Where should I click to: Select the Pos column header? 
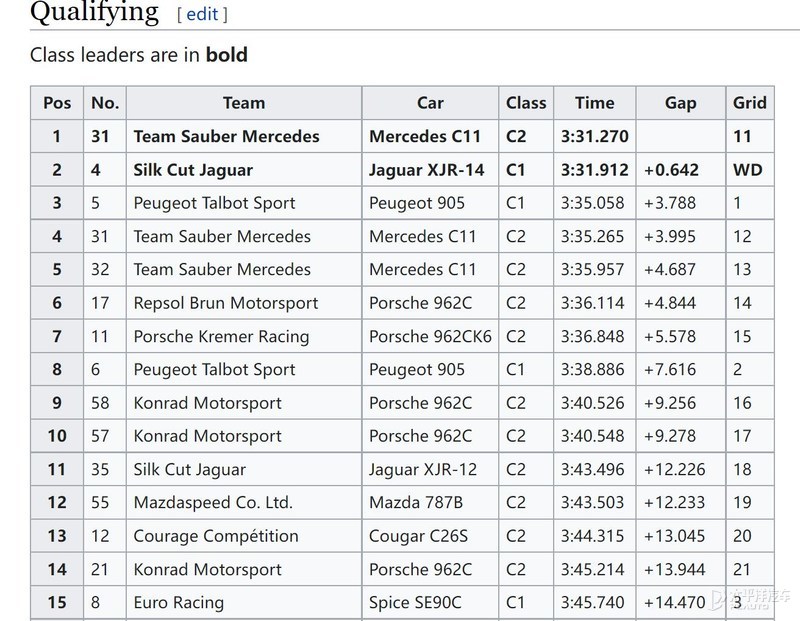click(x=58, y=102)
